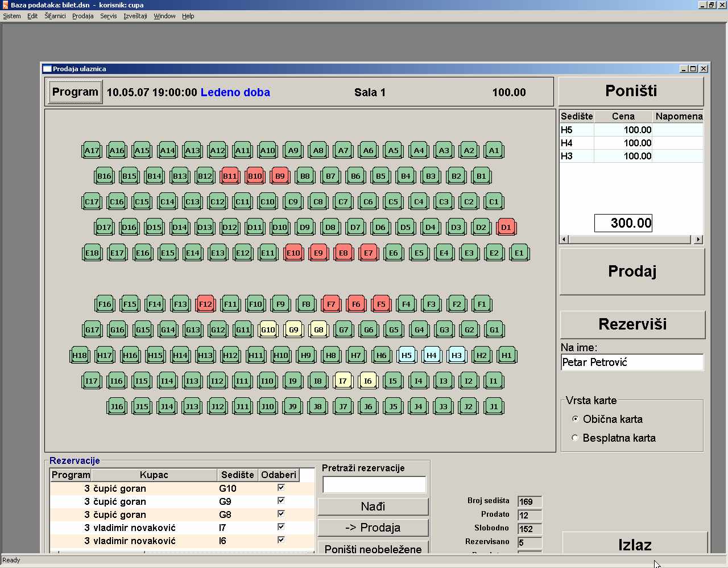Click the Kupac column header
Image resolution: width=728 pixels, height=568 pixels.
(154, 475)
